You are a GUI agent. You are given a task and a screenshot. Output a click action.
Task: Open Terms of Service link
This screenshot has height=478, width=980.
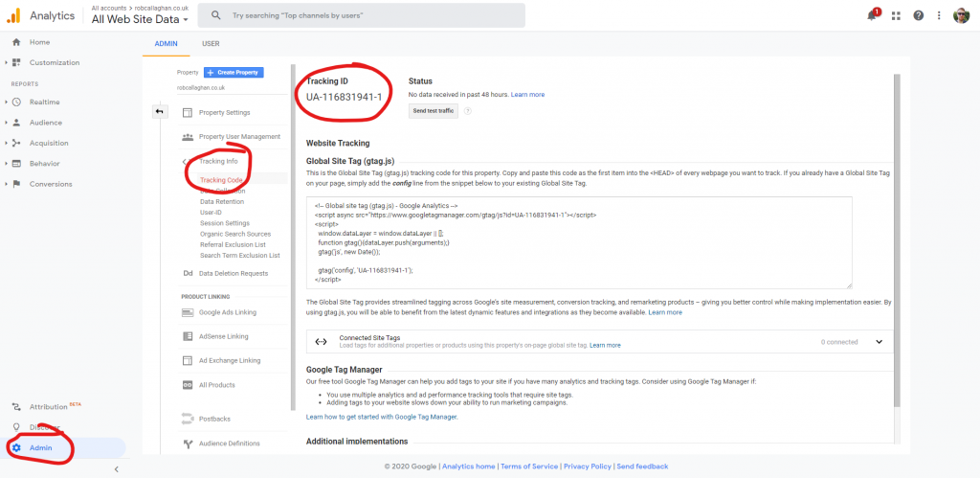click(530, 467)
